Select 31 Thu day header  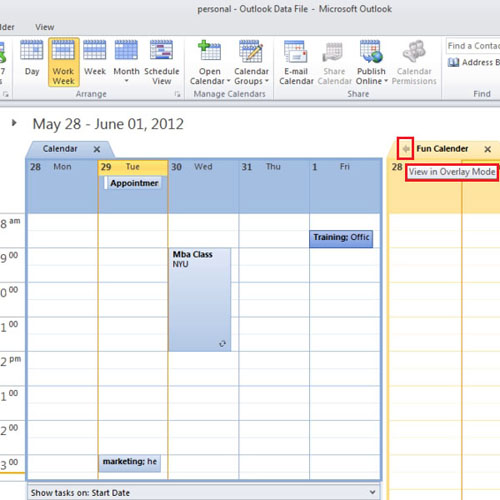[x=274, y=167]
